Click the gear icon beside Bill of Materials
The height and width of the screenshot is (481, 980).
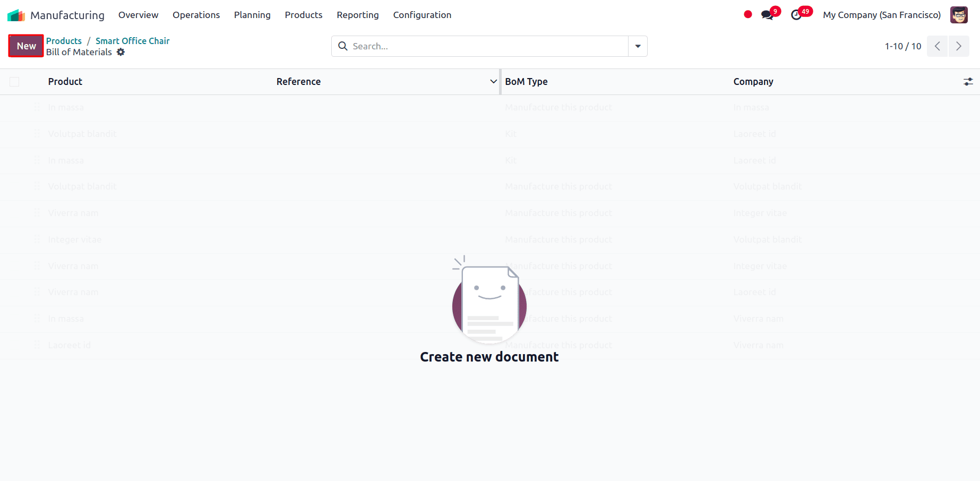(121, 52)
